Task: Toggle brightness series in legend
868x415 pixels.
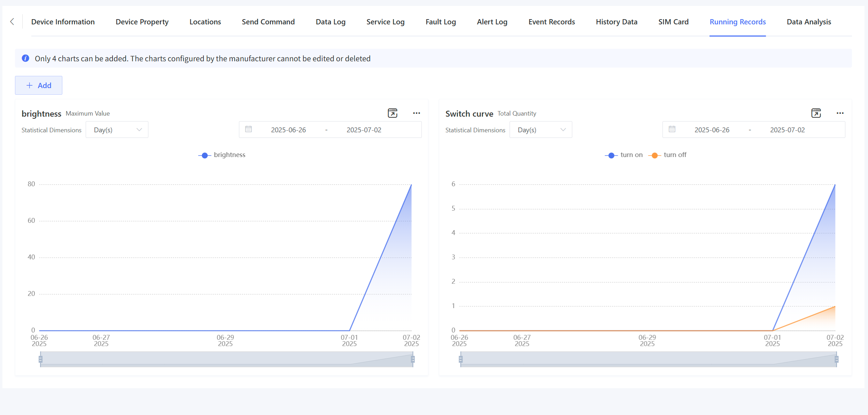Action: 222,155
